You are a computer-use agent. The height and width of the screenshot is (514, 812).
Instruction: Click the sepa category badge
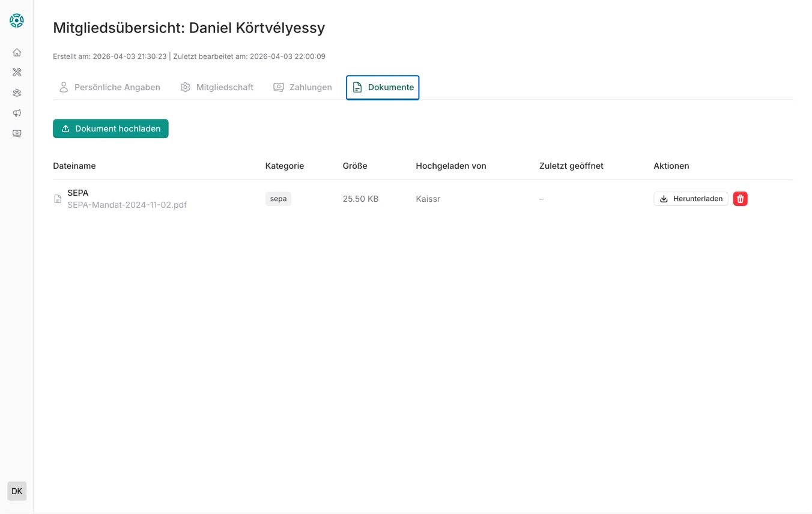(278, 199)
